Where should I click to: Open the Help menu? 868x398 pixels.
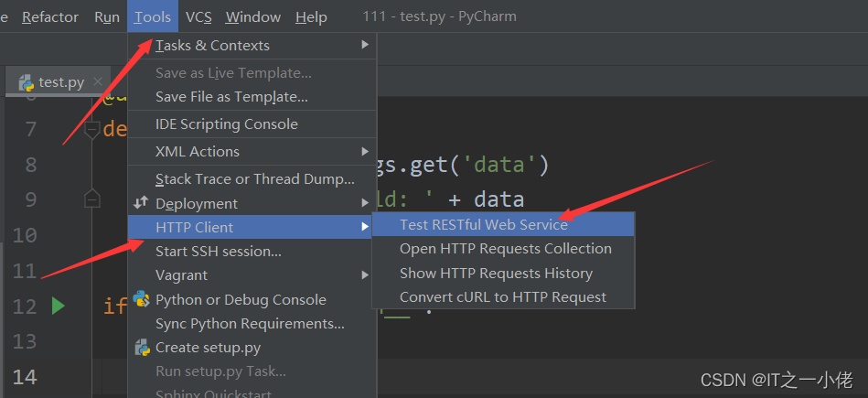(x=311, y=17)
